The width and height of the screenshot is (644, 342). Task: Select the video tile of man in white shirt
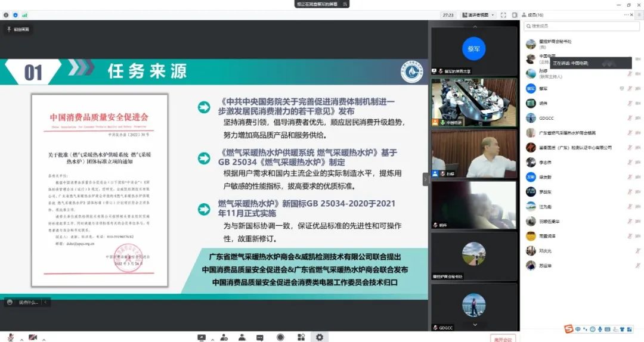tap(474, 154)
